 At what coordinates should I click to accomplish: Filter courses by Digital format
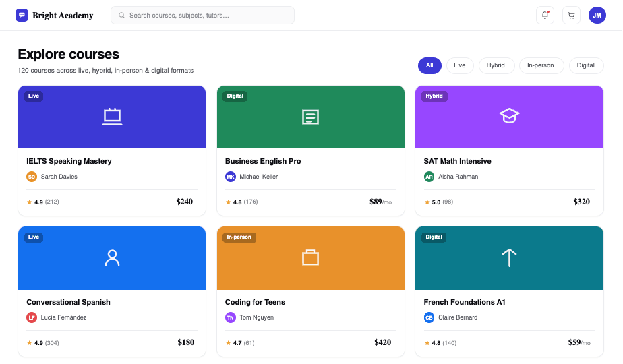(586, 65)
